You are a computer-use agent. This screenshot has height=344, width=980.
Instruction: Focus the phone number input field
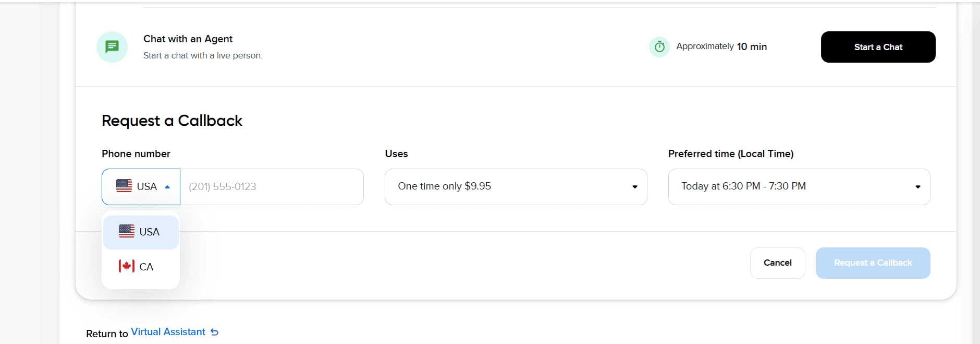tap(272, 187)
